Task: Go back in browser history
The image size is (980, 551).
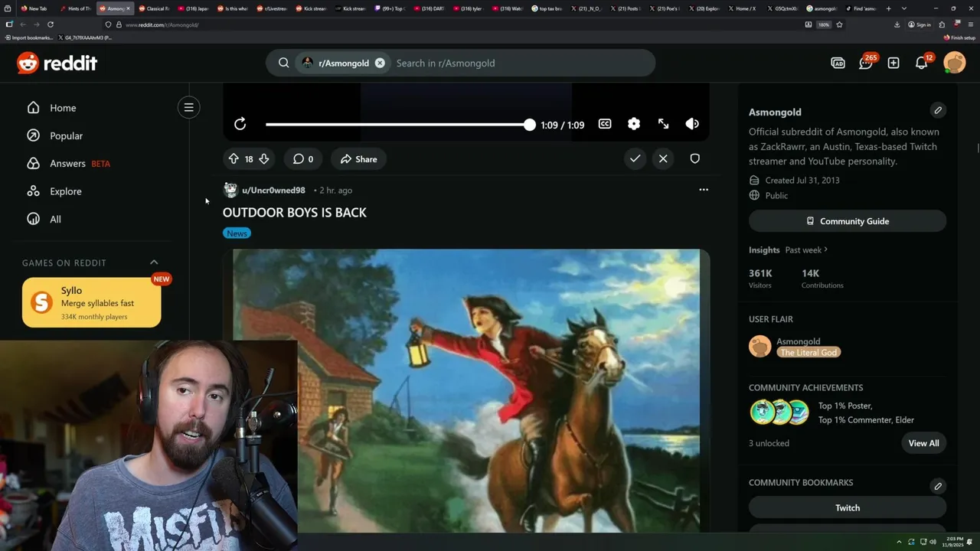Action: coord(23,24)
